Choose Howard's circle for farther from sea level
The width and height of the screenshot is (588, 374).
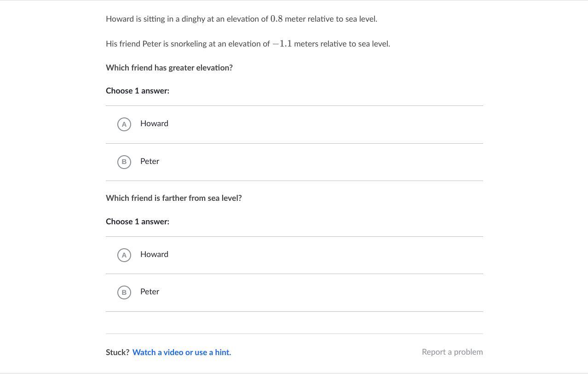tap(124, 255)
